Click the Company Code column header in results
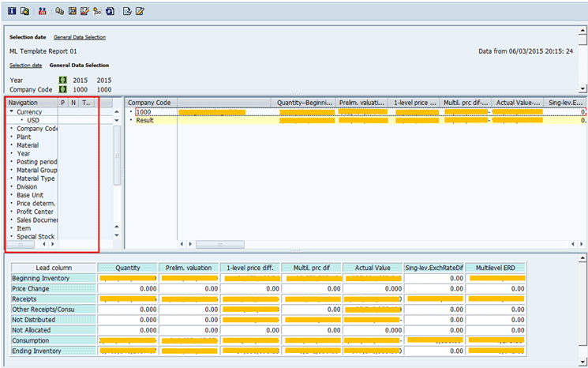 click(x=152, y=103)
